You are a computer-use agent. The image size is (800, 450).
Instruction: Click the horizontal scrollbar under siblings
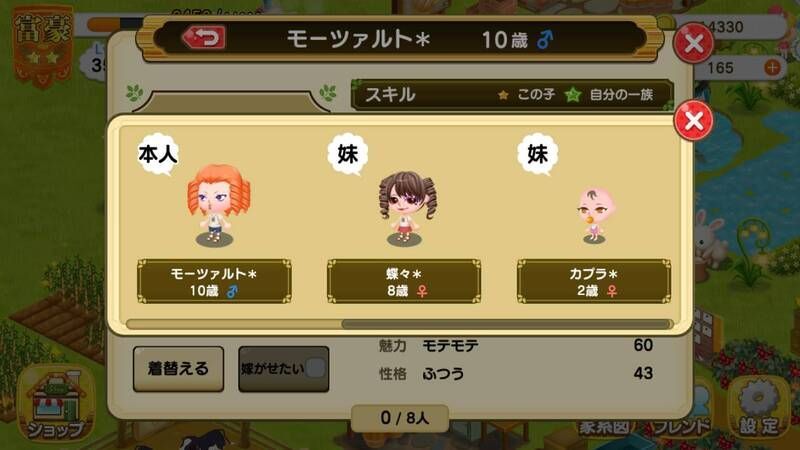tap(399, 324)
